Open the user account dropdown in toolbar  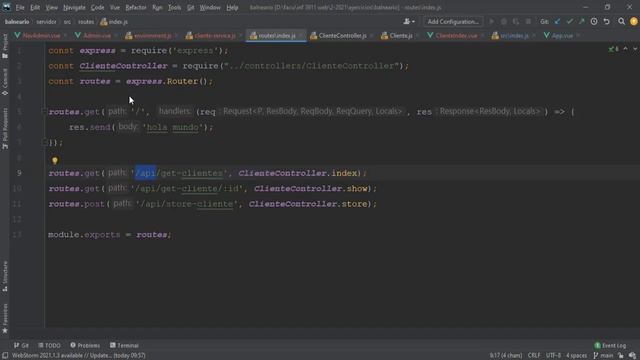pyautogui.click(x=409, y=22)
